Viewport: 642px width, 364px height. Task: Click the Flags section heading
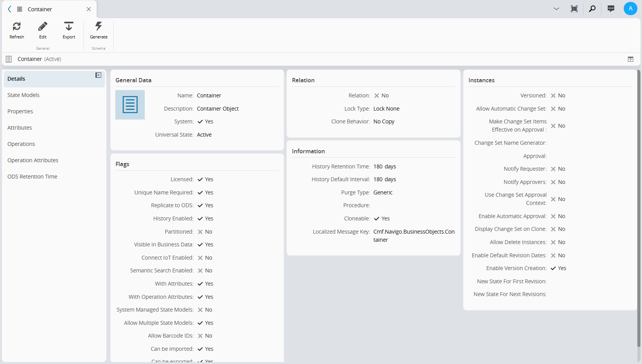122,164
